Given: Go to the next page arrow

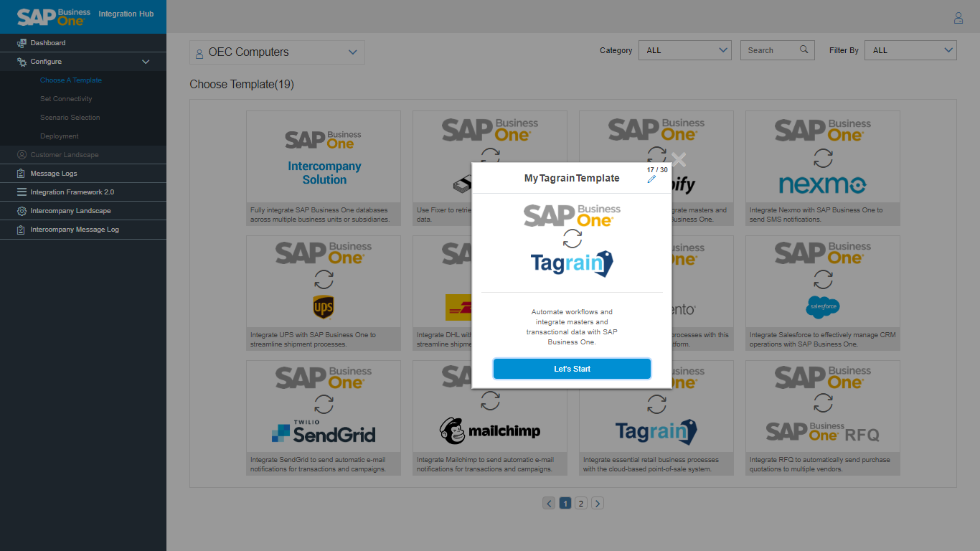Looking at the screenshot, I should click(x=598, y=503).
